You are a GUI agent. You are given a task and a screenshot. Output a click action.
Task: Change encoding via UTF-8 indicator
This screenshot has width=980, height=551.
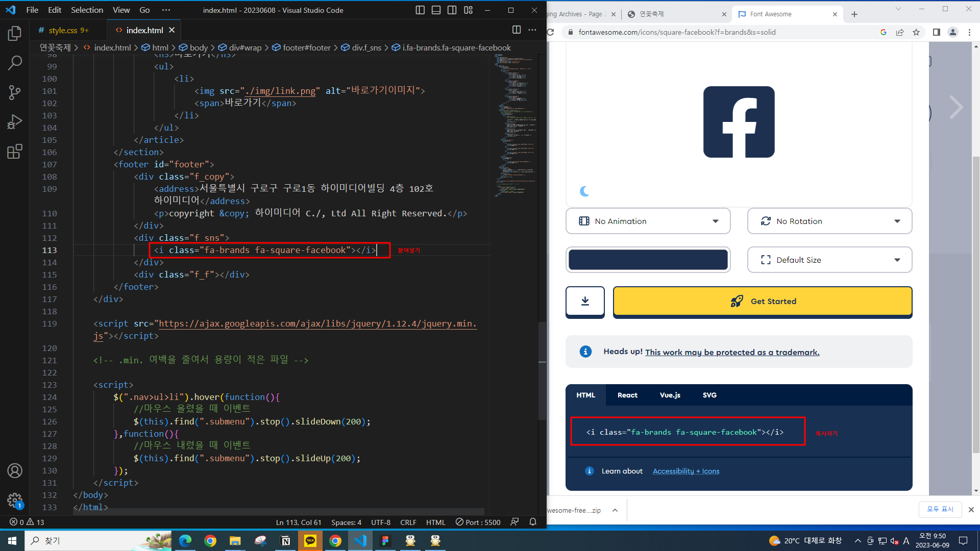coord(381,522)
